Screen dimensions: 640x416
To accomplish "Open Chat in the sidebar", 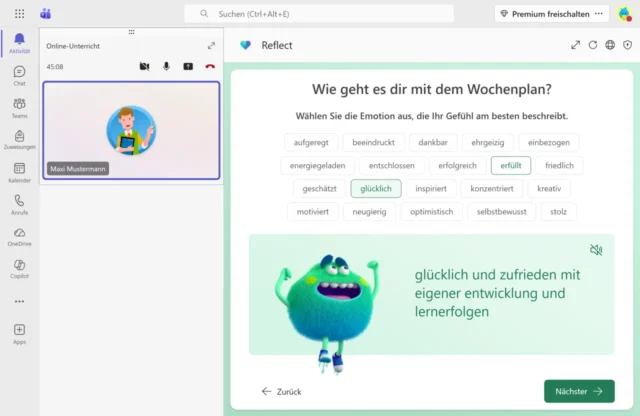I will 19,76.
